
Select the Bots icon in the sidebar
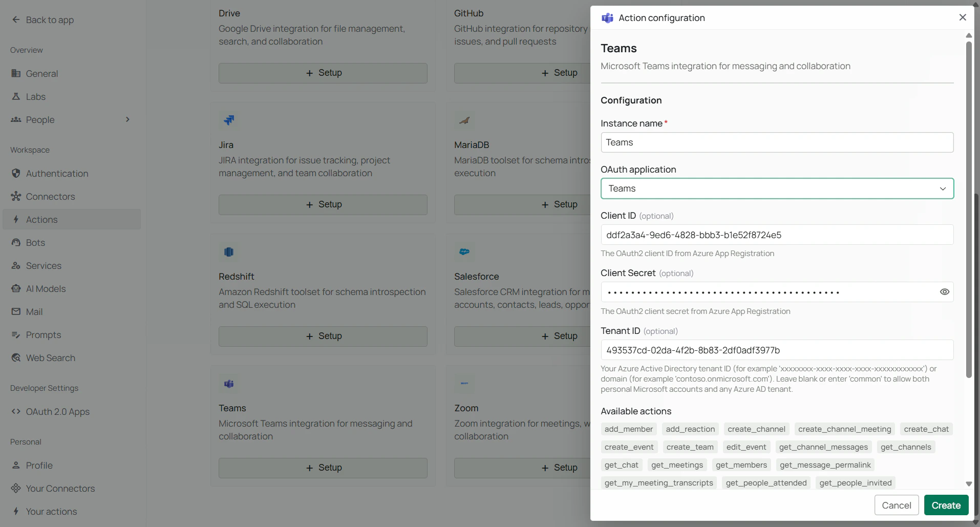click(16, 242)
